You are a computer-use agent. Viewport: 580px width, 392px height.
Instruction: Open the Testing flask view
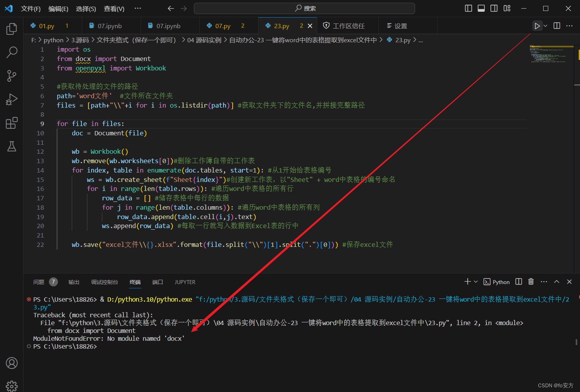[x=12, y=146]
